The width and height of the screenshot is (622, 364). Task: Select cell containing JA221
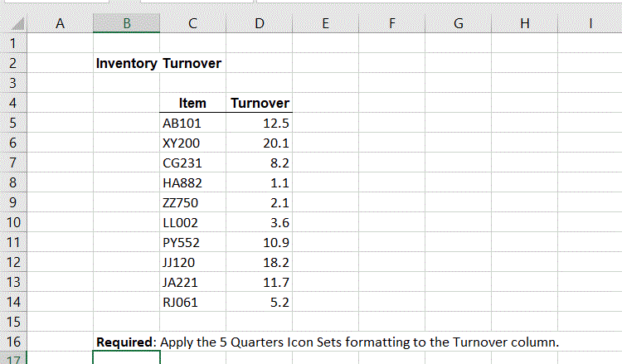coord(192,282)
